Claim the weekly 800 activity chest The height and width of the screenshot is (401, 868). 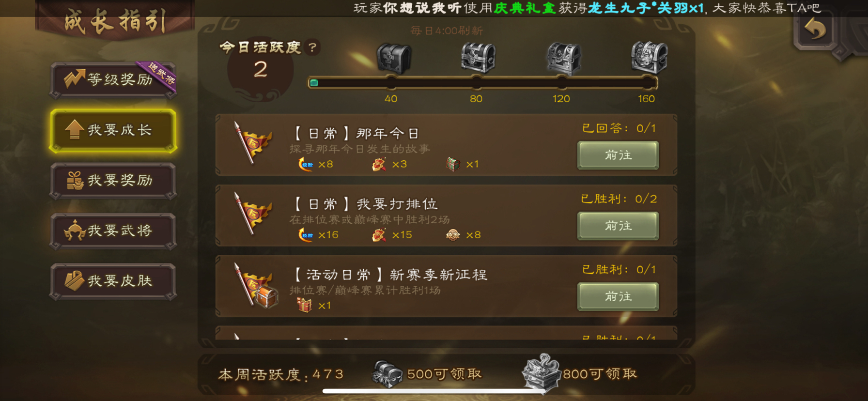coord(542,372)
